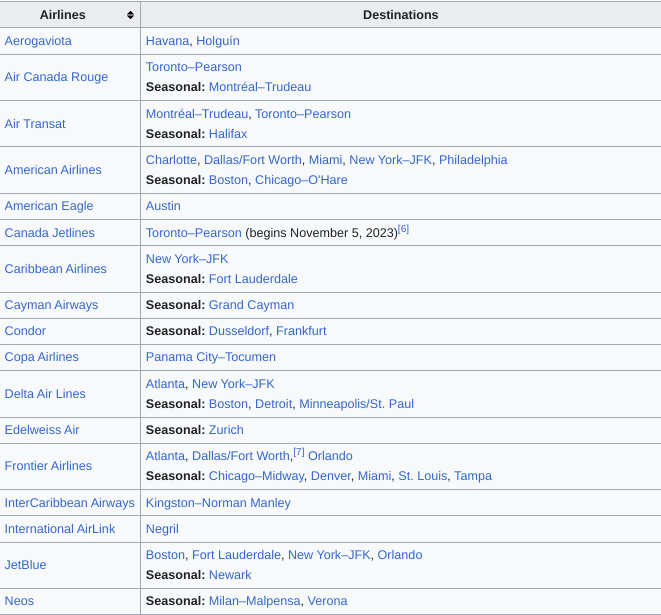Screen dimensions: 661x615
Task: Open the Tampa destination link
Action: tap(473, 476)
